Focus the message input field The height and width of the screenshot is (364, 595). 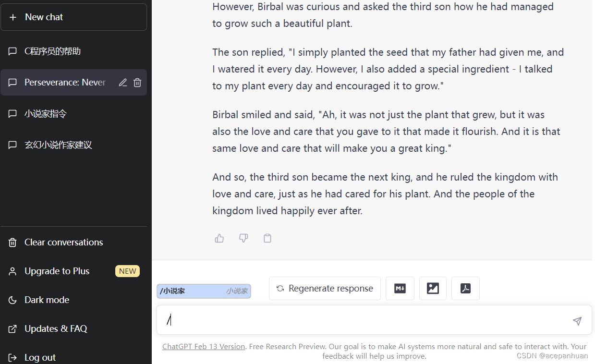point(374,320)
